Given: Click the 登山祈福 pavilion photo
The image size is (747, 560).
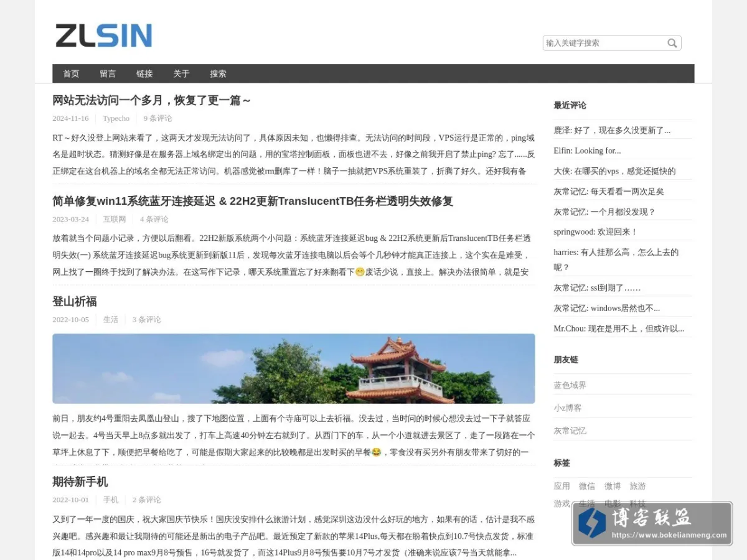Looking at the screenshot, I should 294,369.
